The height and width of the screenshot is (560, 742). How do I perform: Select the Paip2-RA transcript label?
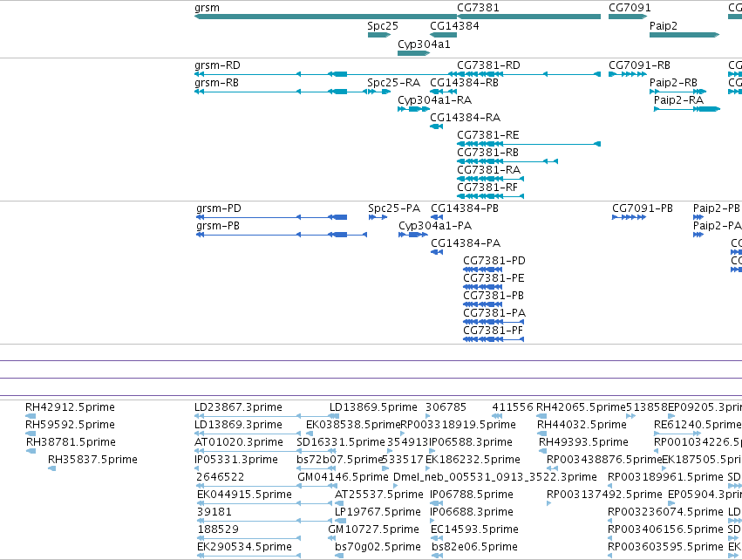click(678, 100)
